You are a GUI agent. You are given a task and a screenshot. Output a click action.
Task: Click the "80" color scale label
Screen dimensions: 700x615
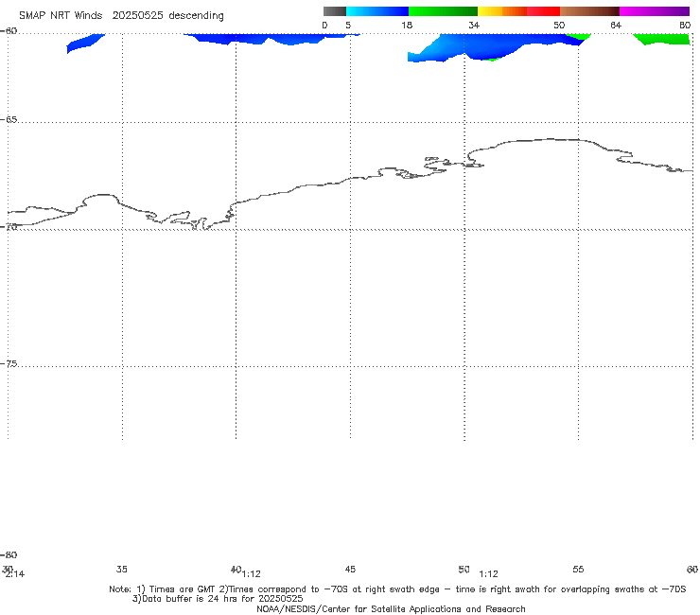click(x=685, y=25)
